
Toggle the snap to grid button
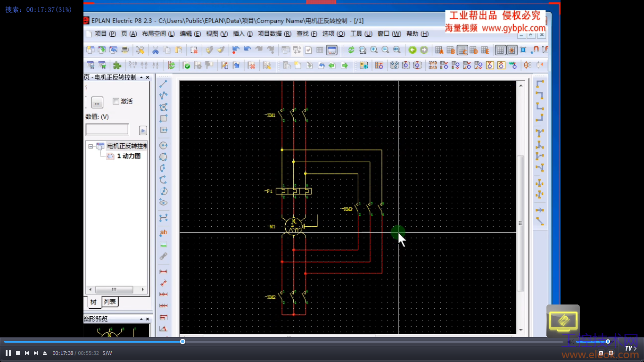[x=512, y=50]
